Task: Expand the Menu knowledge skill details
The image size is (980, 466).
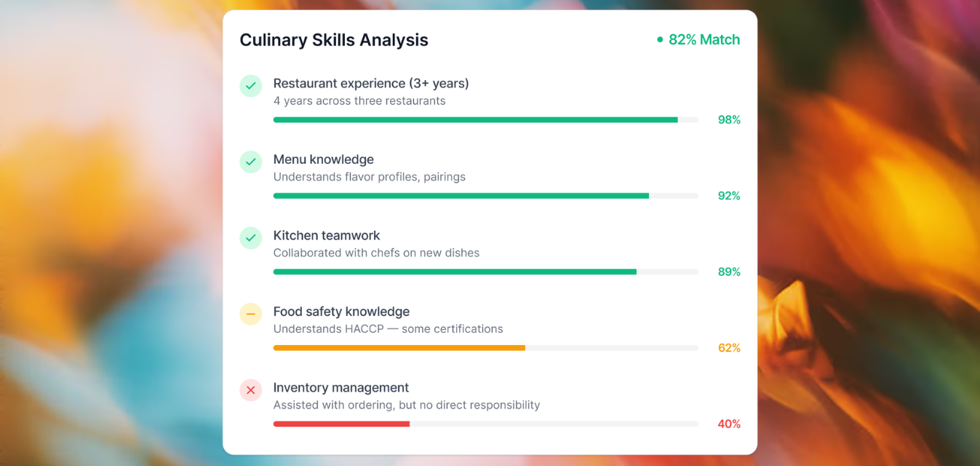Action: coord(323,159)
